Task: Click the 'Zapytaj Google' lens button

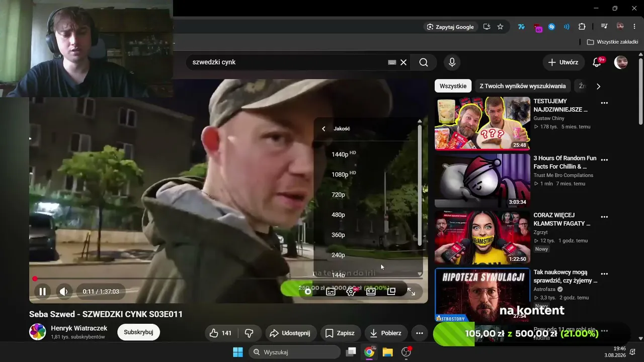Action: pyautogui.click(x=450, y=27)
